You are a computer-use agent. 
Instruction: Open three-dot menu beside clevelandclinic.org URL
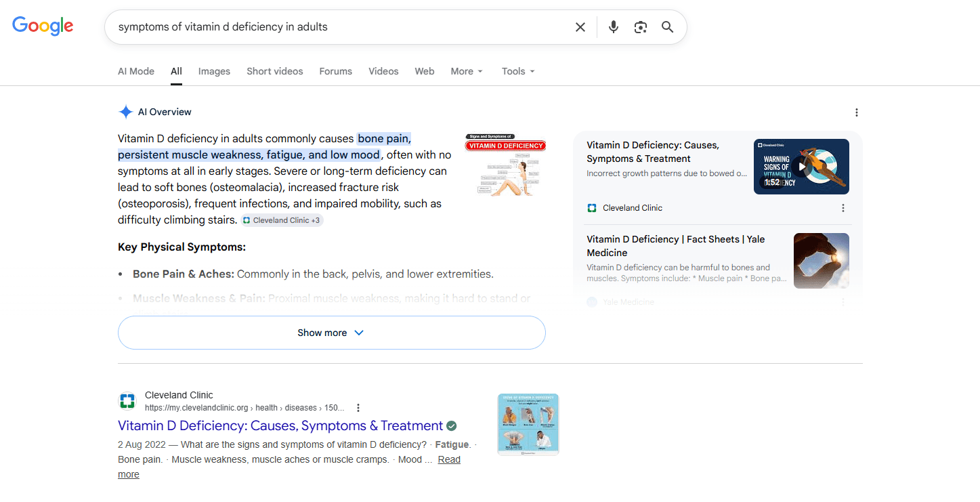358,408
